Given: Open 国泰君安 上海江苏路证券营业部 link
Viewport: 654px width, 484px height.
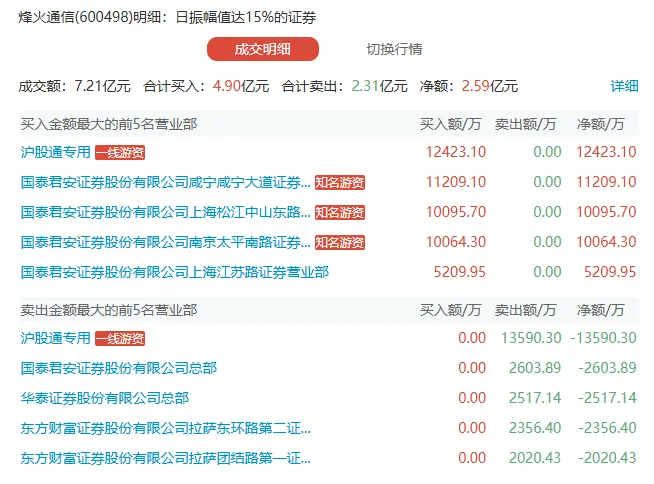Looking at the screenshot, I should pos(175,272).
